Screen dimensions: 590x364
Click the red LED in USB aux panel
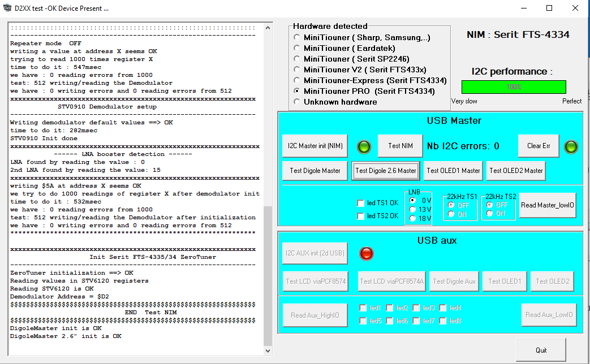click(x=366, y=253)
